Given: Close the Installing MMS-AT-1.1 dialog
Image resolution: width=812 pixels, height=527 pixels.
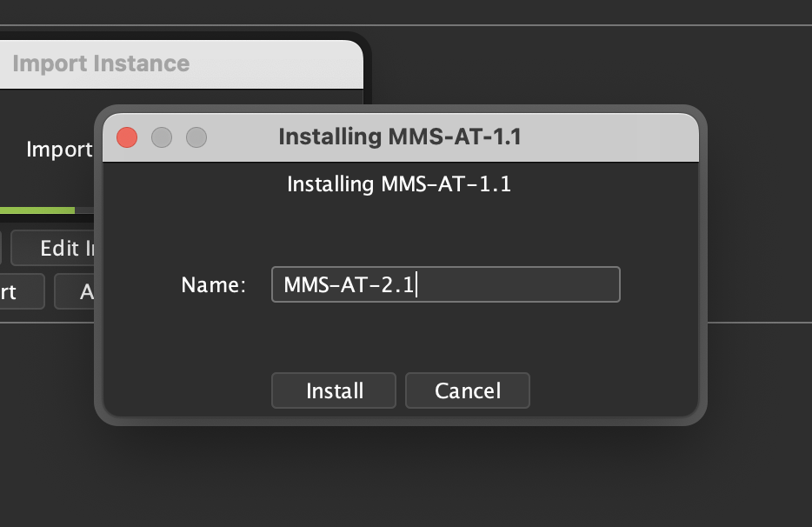Looking at the screenshot, I should point(127,137).
